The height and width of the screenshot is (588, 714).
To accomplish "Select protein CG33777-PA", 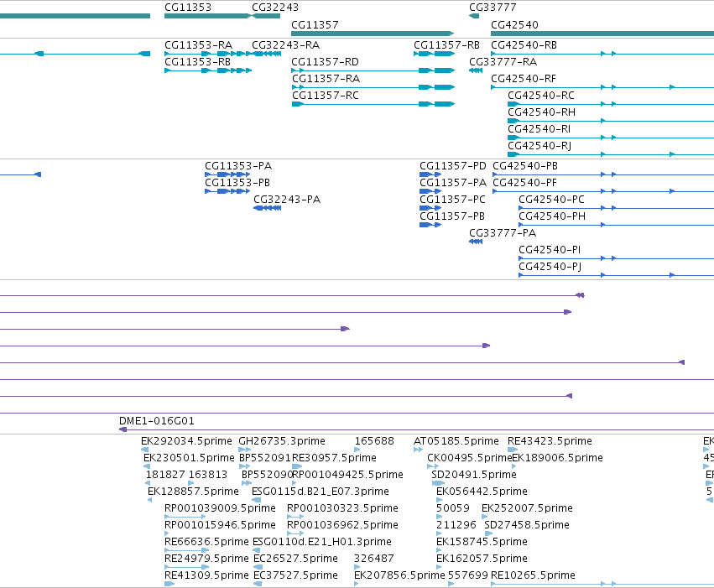I will (503, 233).
